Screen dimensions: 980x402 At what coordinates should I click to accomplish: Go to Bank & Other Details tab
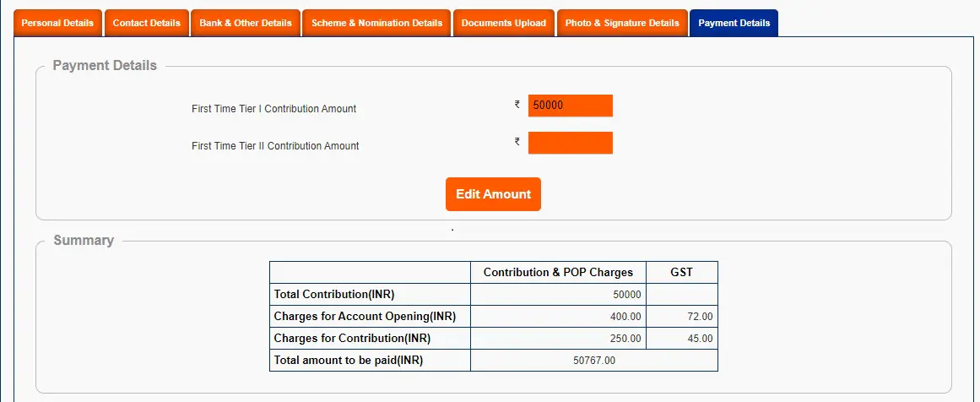click(x=246, y=23)
